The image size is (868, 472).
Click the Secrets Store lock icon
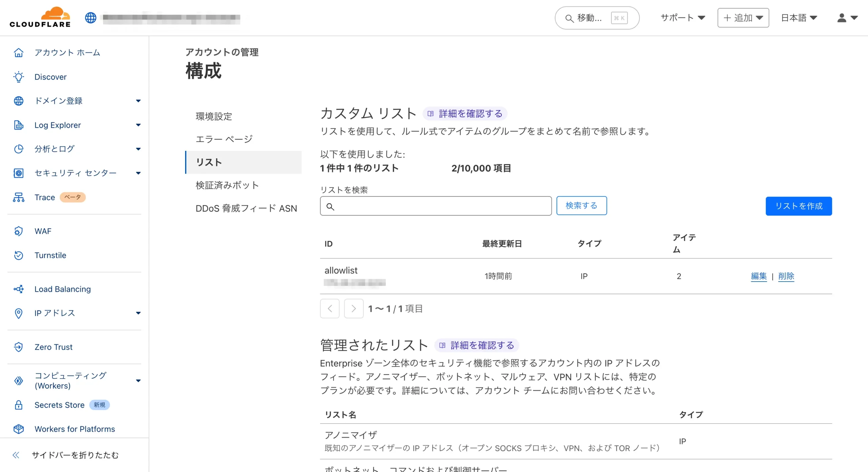coord(19,405)
